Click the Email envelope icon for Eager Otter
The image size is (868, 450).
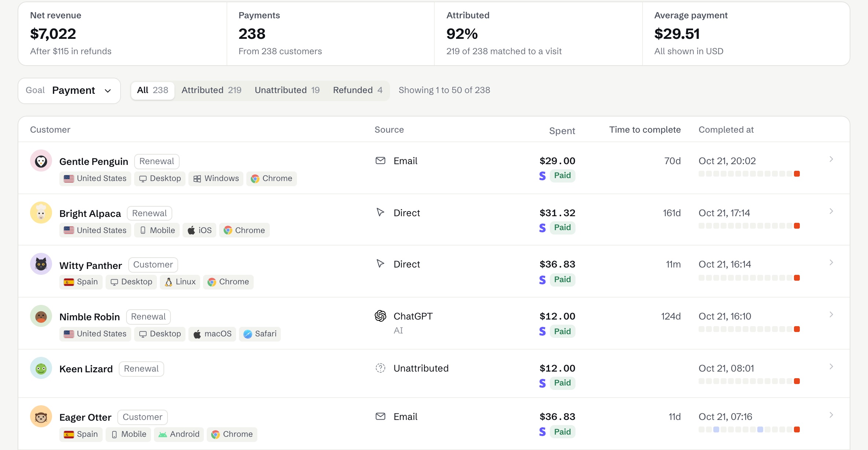380,416
